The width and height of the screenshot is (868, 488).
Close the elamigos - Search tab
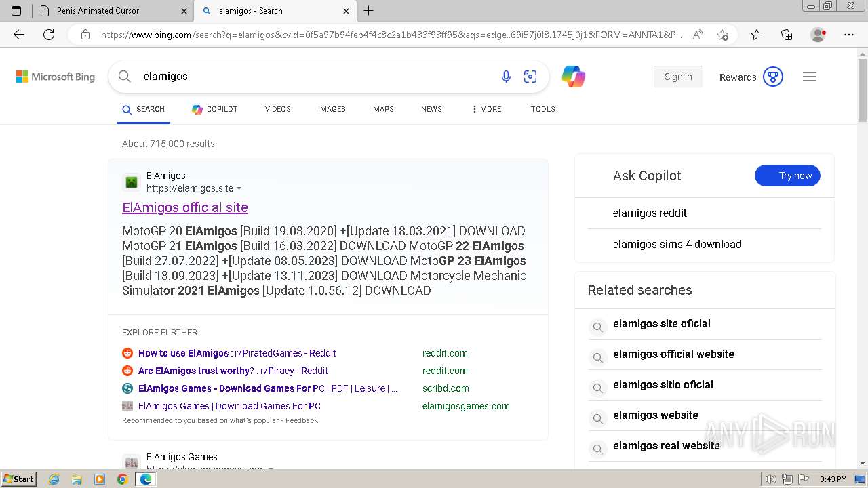click(x=347, y=11)
